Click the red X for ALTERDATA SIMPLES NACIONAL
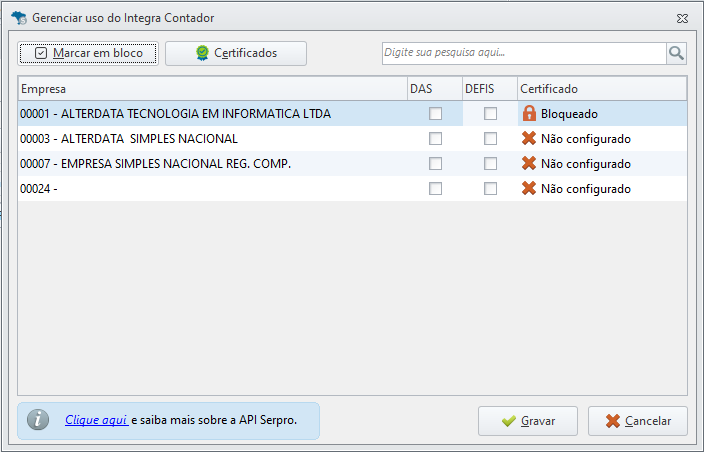This screenshot has width=704, height=452. [x=529, y=139]
